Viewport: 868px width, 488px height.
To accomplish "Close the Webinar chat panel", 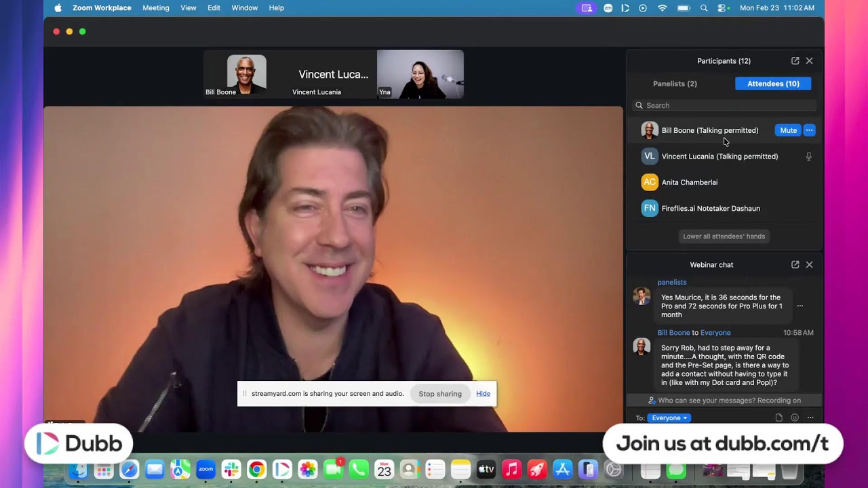I will click(809, 265).
